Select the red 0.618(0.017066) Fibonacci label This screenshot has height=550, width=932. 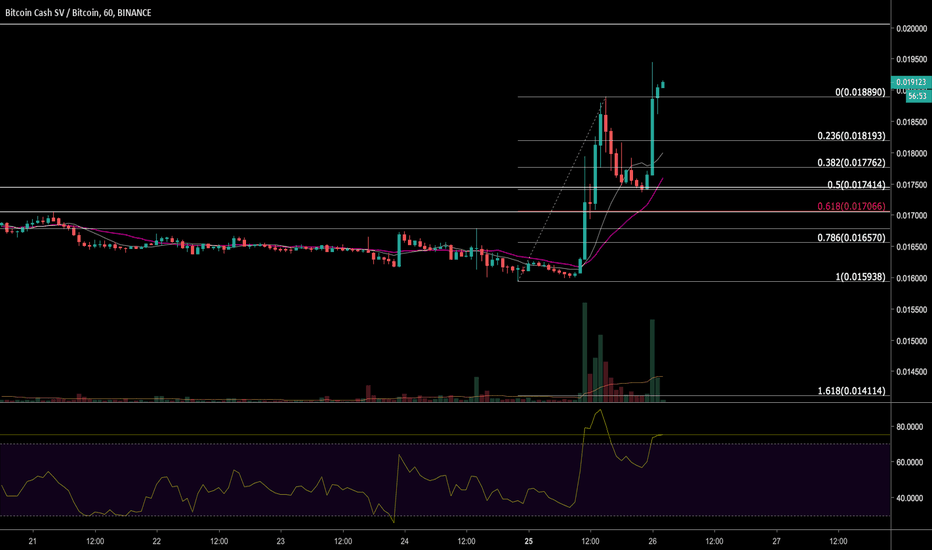point(851,206)
